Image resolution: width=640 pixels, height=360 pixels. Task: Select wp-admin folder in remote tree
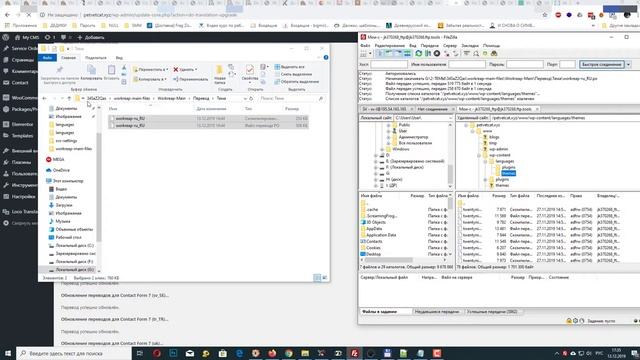[499, 149]
